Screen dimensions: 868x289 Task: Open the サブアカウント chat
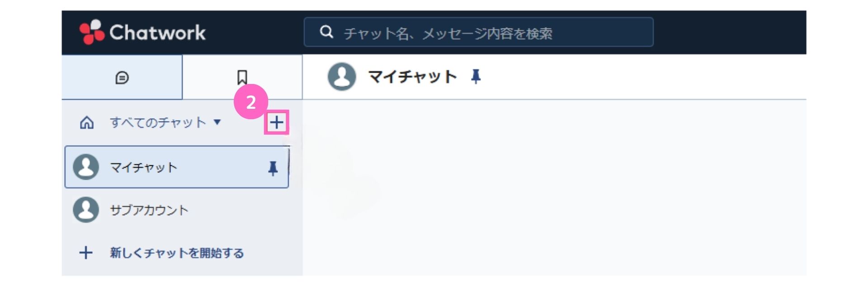click(x=177, y=210)
